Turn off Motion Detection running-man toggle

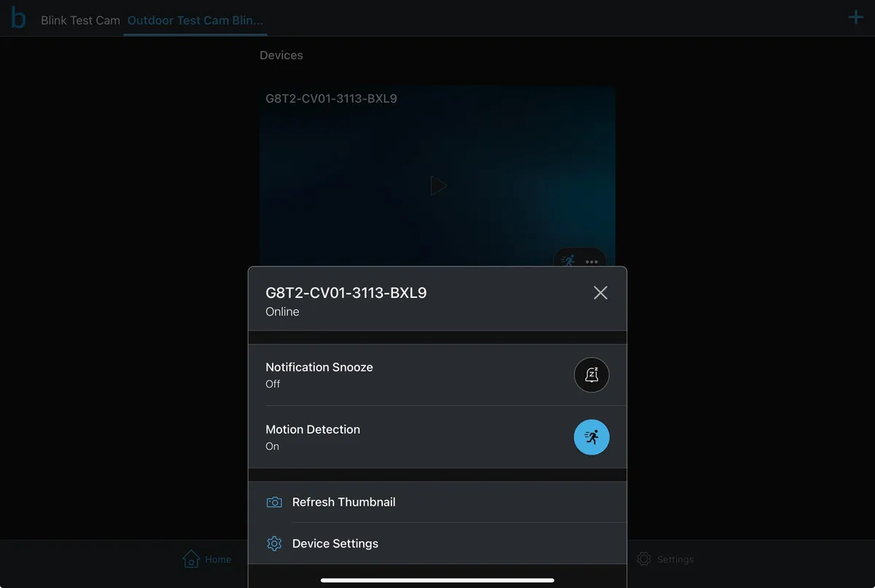tap(591, 437)
